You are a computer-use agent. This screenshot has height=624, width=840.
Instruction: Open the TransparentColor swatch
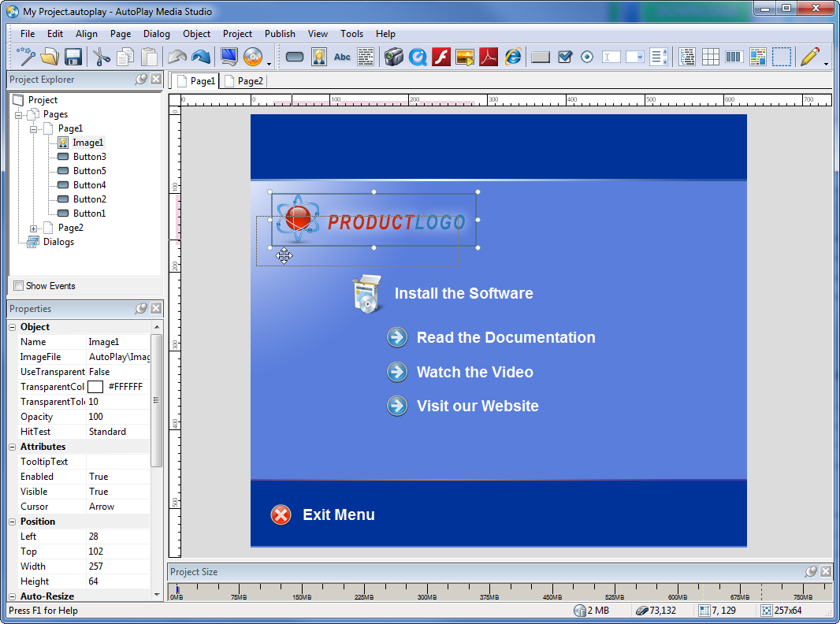coord(96,386)
